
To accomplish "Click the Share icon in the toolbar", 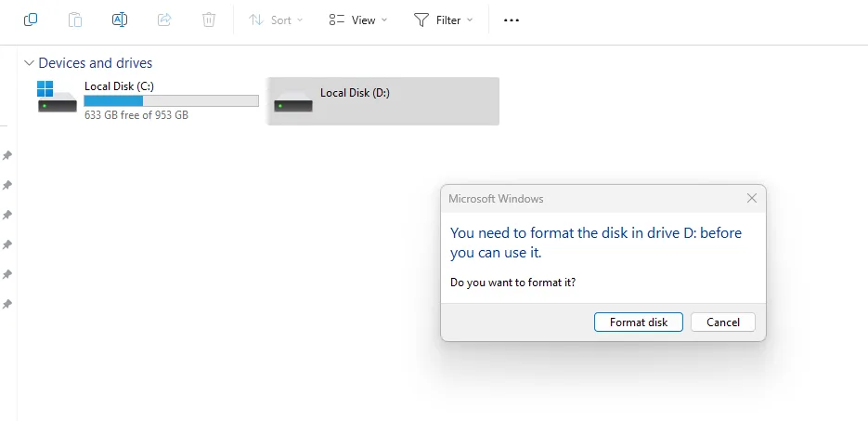I will (164, 20).
